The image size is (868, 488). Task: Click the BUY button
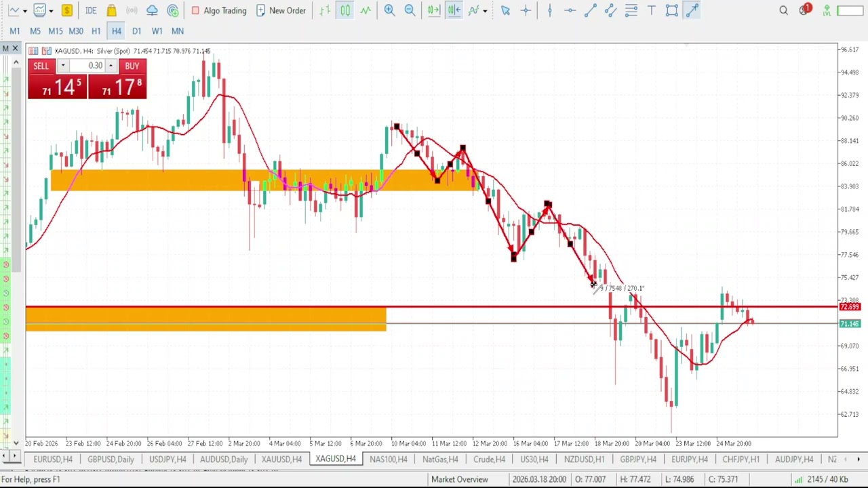pos(132,66)
